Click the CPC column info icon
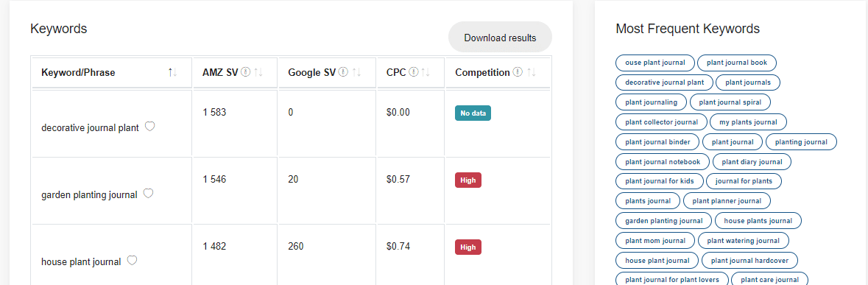868x285 pixels. [414, 72]
